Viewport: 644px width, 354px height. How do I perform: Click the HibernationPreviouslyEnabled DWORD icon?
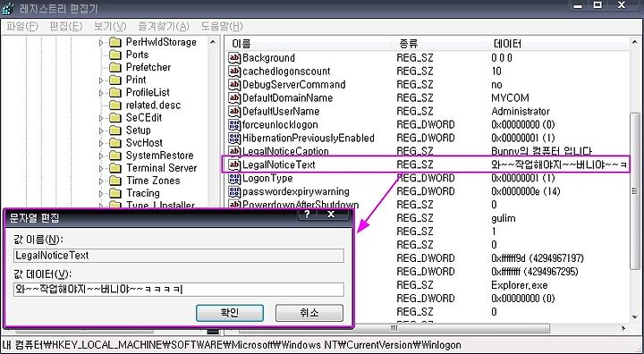[234, 138]
